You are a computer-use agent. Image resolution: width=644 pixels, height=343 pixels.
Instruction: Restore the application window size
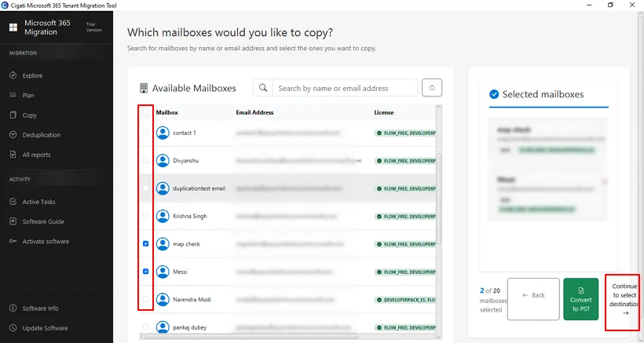tap(610, 5)
